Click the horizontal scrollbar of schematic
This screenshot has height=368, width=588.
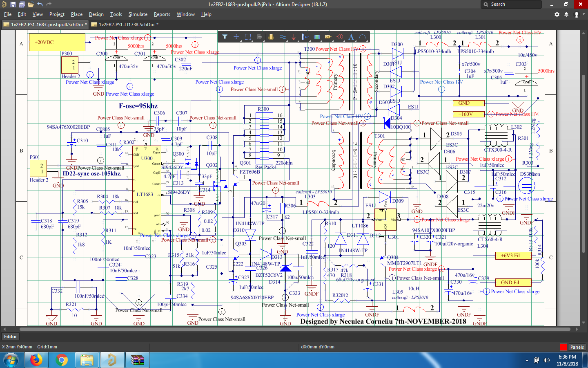coord(295,329)
